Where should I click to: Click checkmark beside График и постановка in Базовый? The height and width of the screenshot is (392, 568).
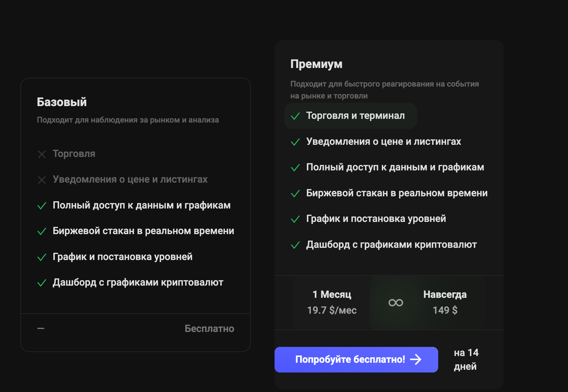pyautogui.click(x=42, y=257)
